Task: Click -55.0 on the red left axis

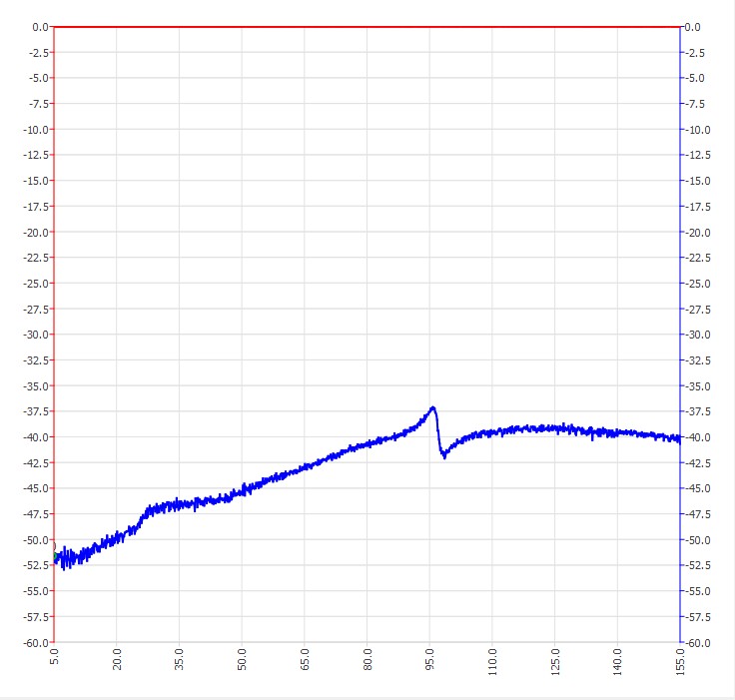Action: [x=36, y=591]
